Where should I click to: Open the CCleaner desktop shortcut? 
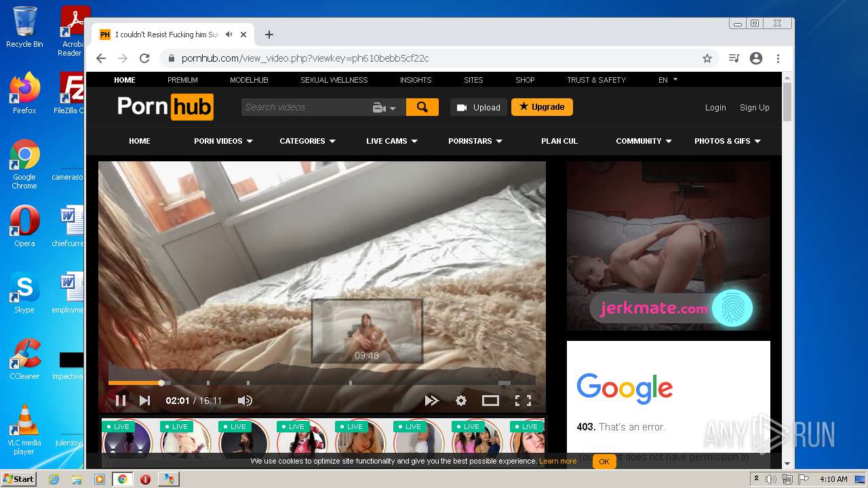[24, 359]
